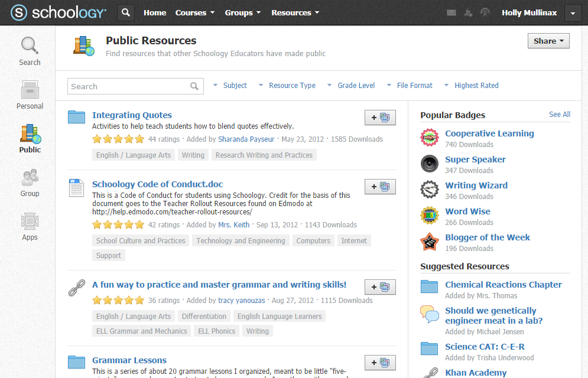Click the Word Wise badge icon
The width and height of the screenshot is (588, 378).
tap(430, 216)
